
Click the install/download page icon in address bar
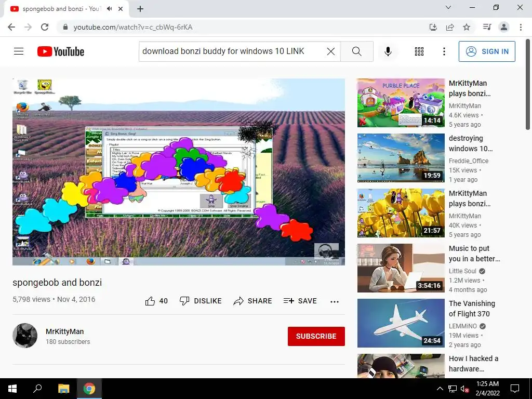(x=433, y=27)
